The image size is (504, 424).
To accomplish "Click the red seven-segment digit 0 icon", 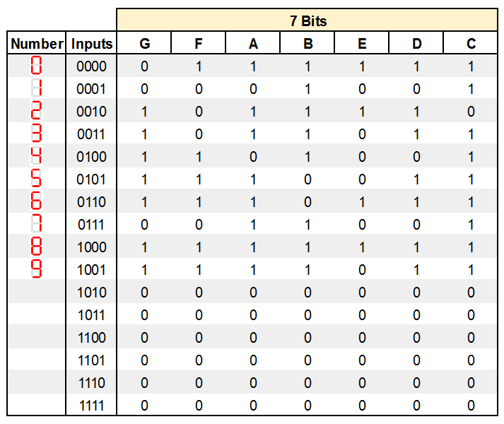I will pos(37,66).
